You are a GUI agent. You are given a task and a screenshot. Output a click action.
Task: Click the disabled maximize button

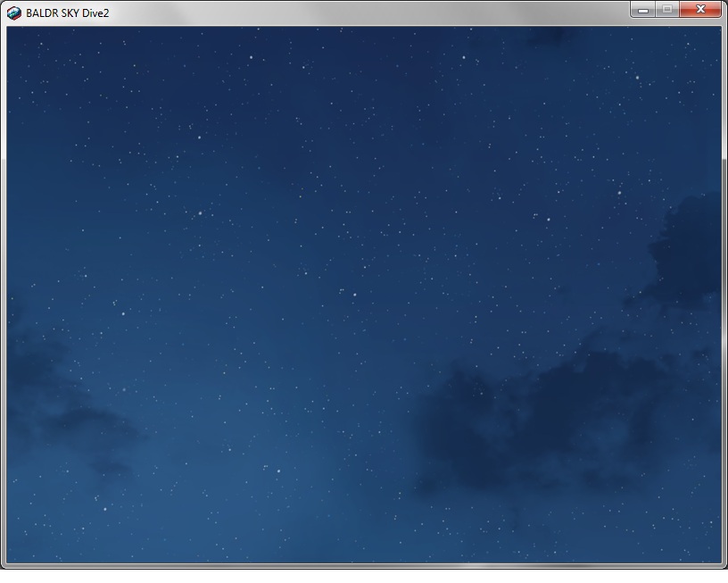(x=667, y=9)
